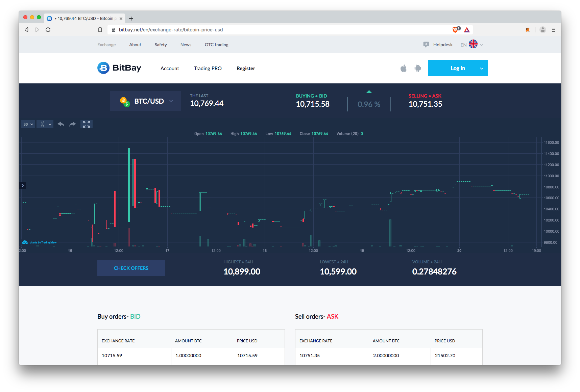This screenshot has height=392, width=580.
Task: Click the buying bid price 10,715.58
Action: [313, 104]
